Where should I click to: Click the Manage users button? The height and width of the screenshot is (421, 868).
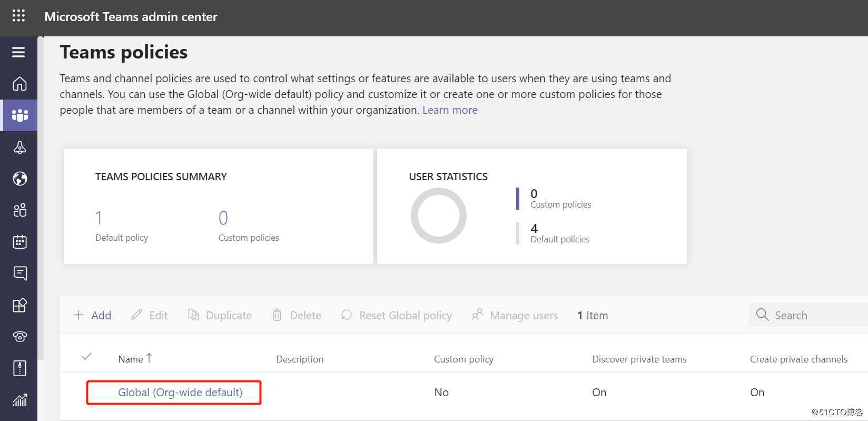[x=515, y=315]
